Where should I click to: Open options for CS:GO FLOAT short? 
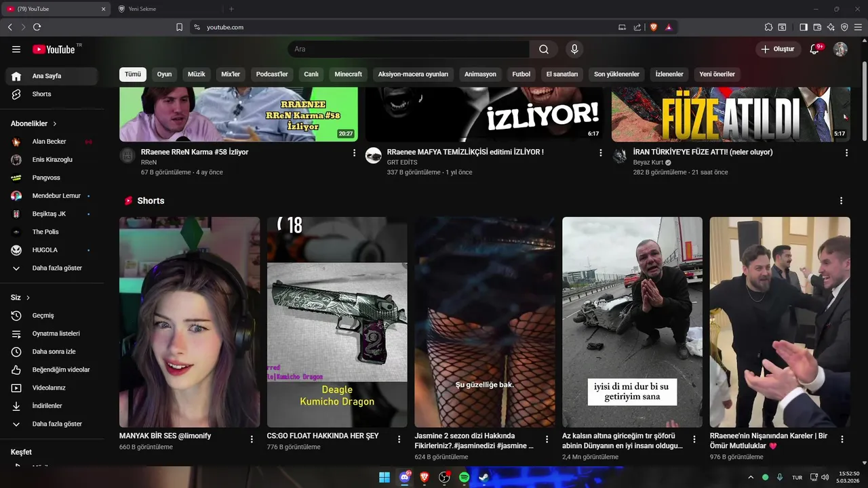coord(399,439)
